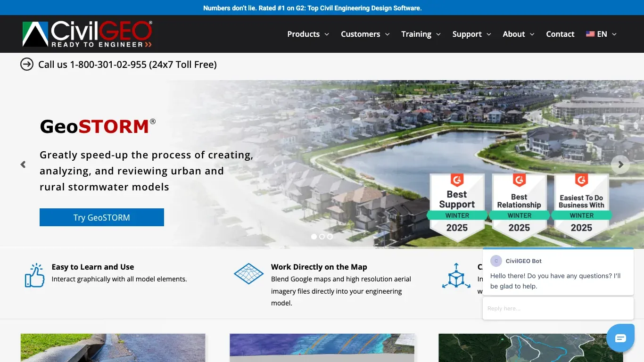Click the 3D cube axes icon
644x362 pixels.
tap(456, 276)
